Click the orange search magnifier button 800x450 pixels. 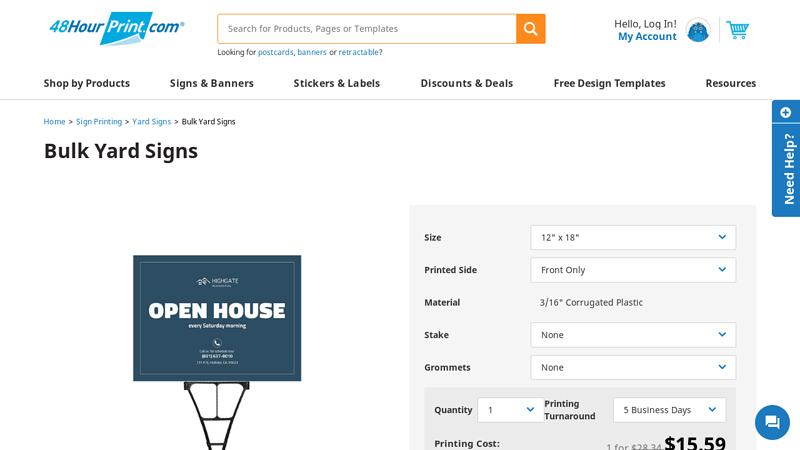(530, 29)
